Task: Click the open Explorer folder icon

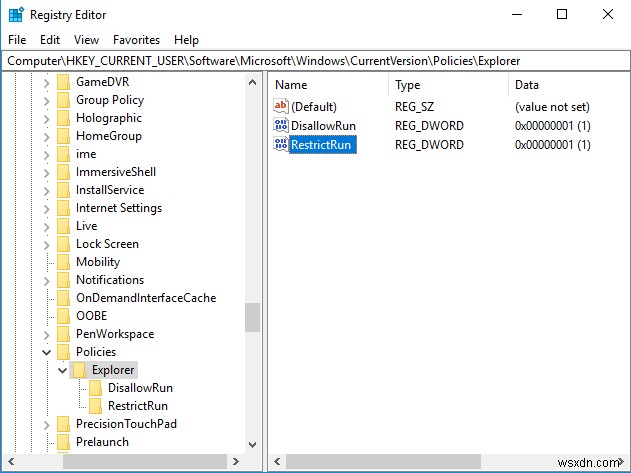Action: [x=79, y=370]
